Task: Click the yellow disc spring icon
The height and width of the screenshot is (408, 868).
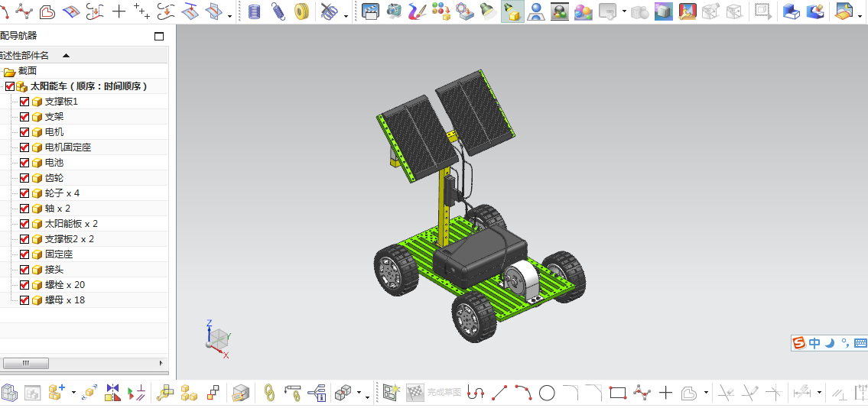Action: coord(301,11)
